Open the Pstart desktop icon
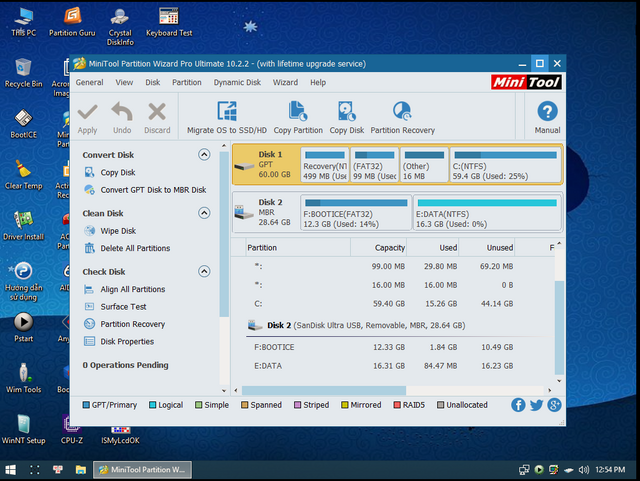The height and width of the screenshot is (481, 640). (x=23, y=327)
